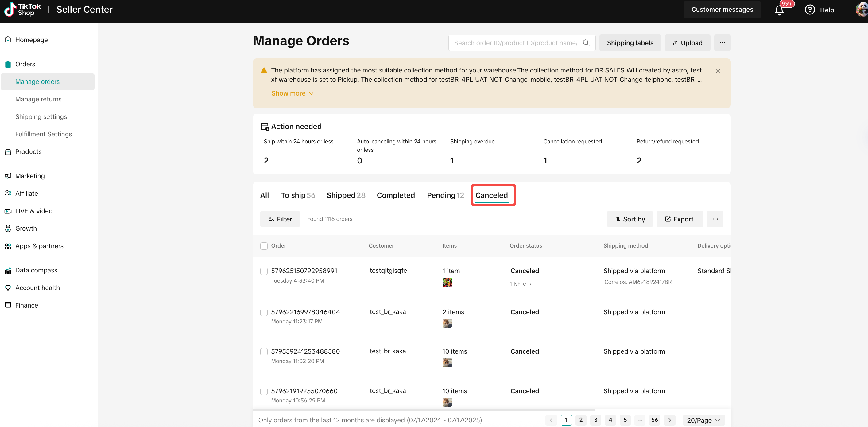Switch to the To ship tab
Image resolution: width=868 pixels, height=427 pixels.
pos(298,195)
